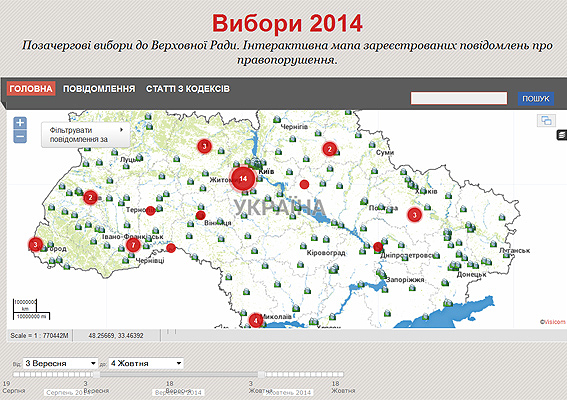Viewport: 567px width, 400px height.
Task: Click the Серпень timeline month label
Action: (x=68, y=392)
